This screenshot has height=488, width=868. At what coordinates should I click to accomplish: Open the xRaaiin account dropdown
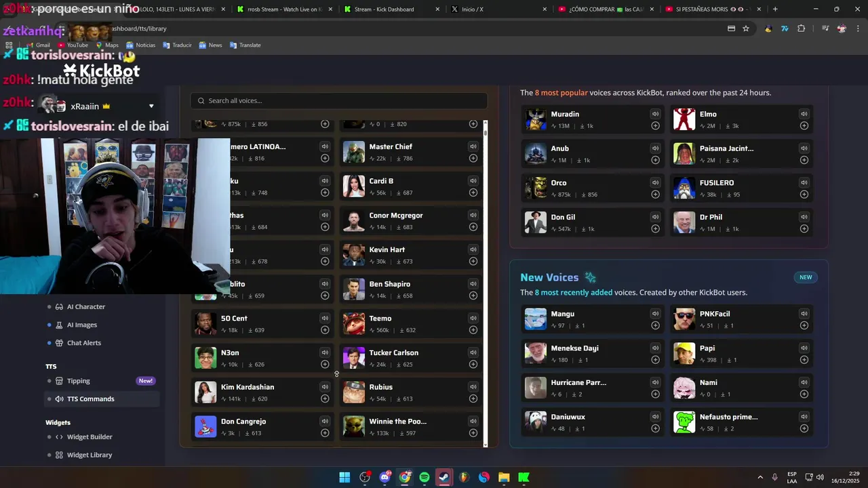151,106
